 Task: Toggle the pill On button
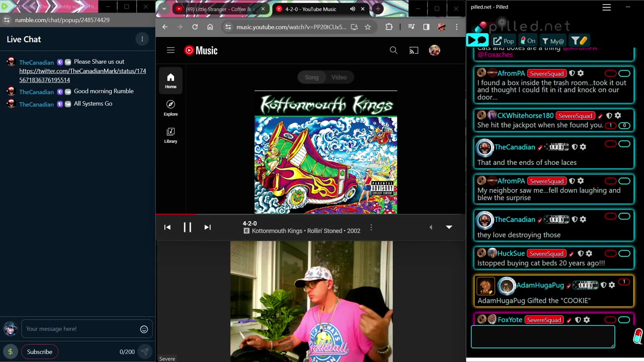pos(528,41)
